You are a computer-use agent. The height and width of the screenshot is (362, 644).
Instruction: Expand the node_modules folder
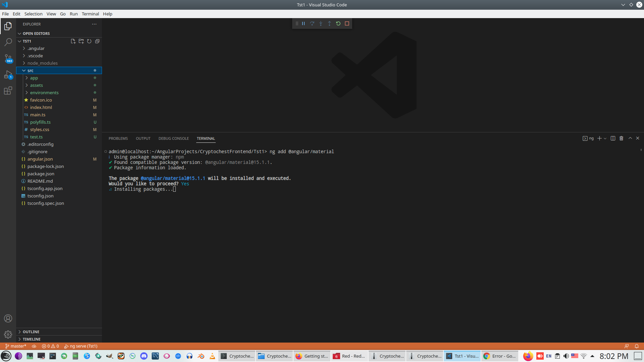[42, 63]
